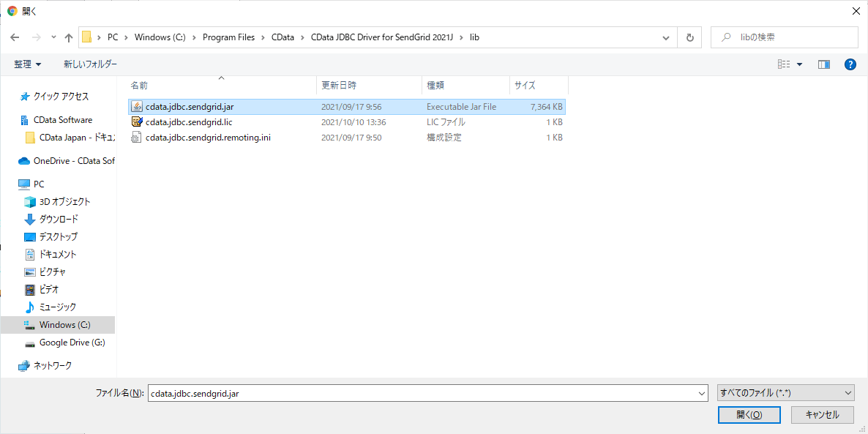
Task: Select Windows (C:) in the breadcrumb
Action: (x=160, y=37)
